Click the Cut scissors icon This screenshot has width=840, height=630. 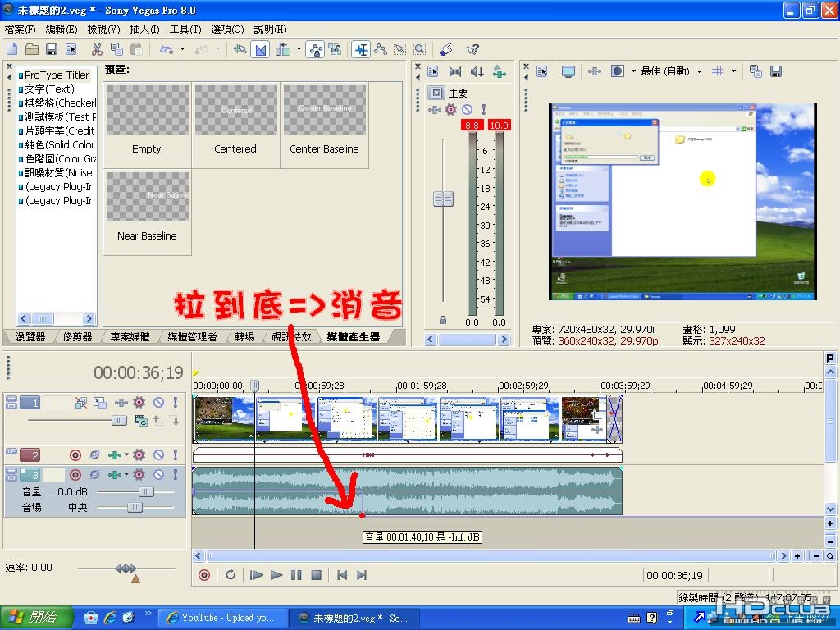(97, 49)
